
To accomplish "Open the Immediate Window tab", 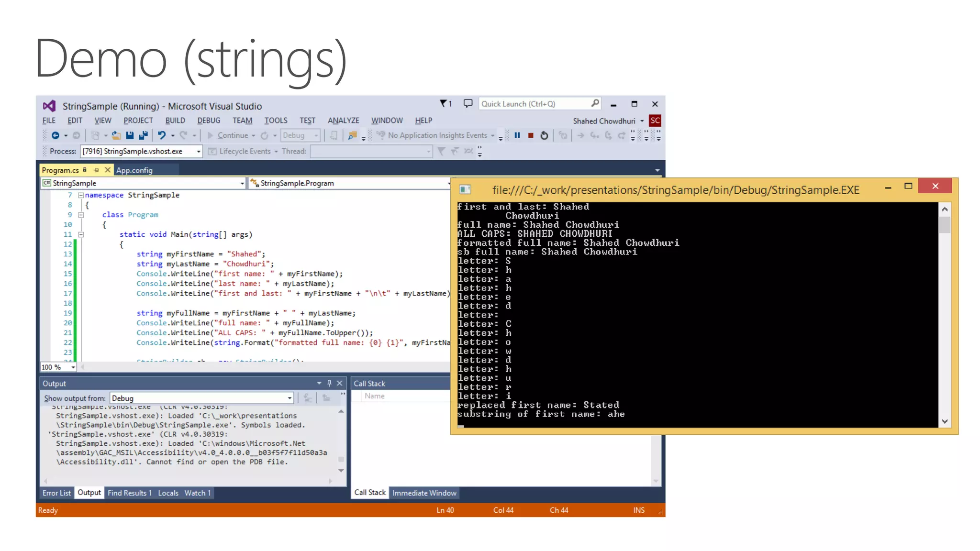I will pos(424,493).
